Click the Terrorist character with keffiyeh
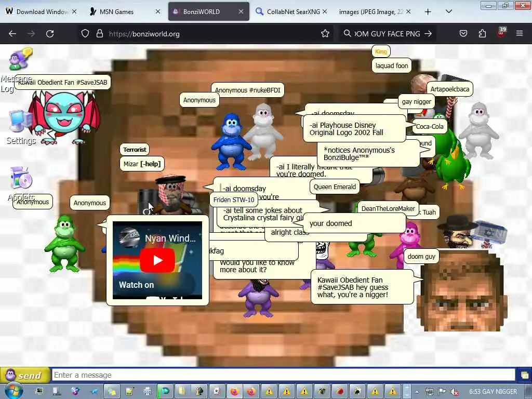Image resolution: width=532 pixels, height=399 pixels. click(171, 194)
